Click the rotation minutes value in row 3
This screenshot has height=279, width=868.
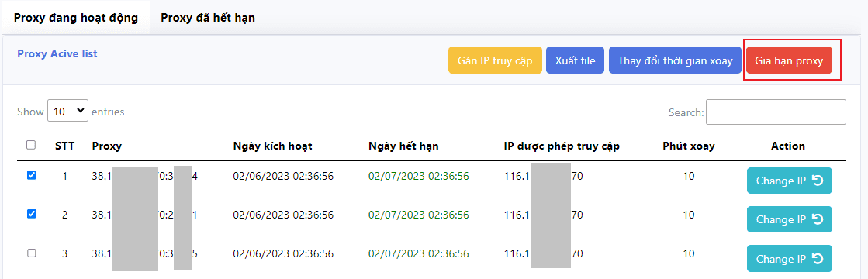point(689,253)
